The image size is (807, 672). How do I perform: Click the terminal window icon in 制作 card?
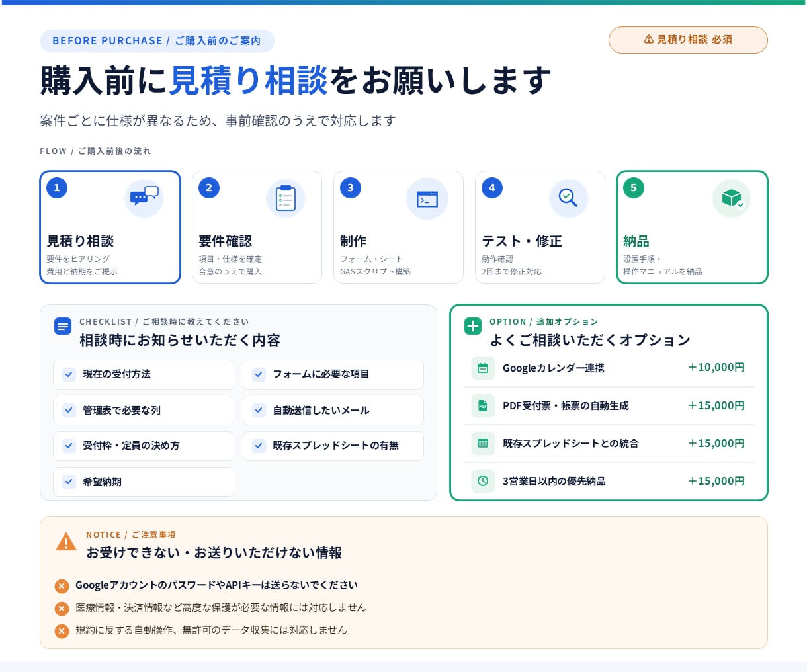(427, 198)
